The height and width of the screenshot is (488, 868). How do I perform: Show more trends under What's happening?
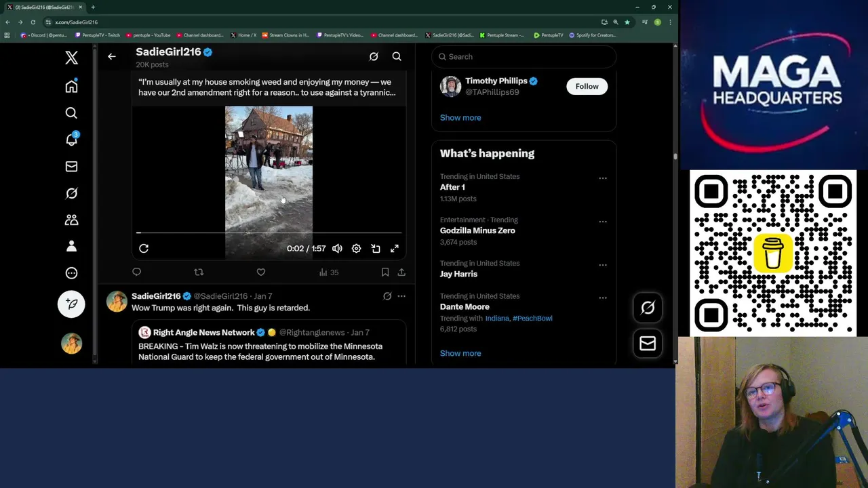click(x=460, y=353)
